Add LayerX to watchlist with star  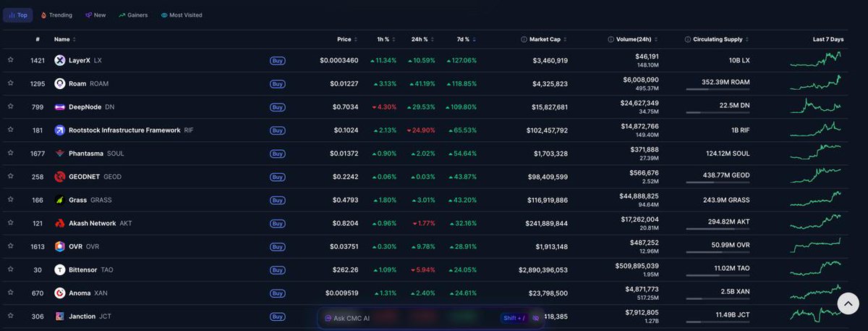[x=10, y=60]
